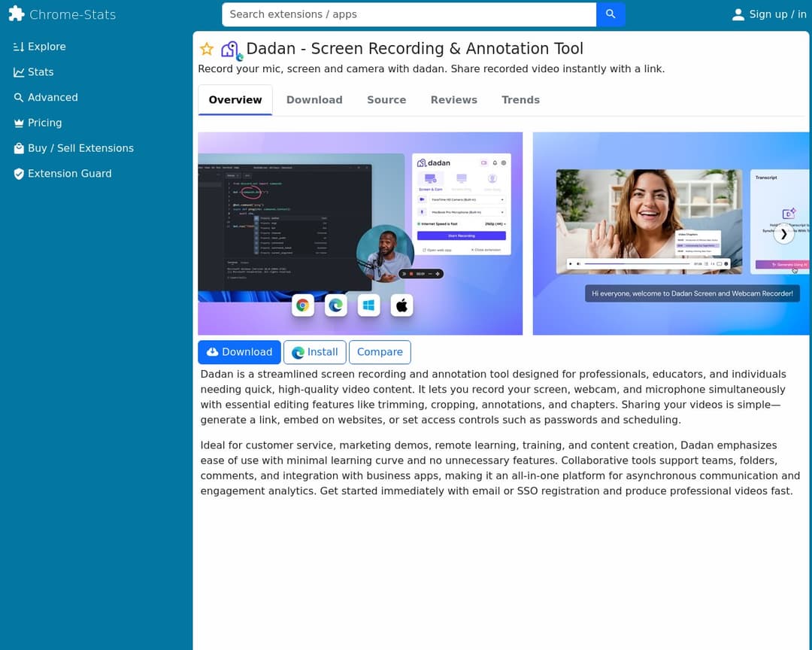The width and height of the screenshot is (812, 650).
Task: Open Sign up / in
Action: 769,14
